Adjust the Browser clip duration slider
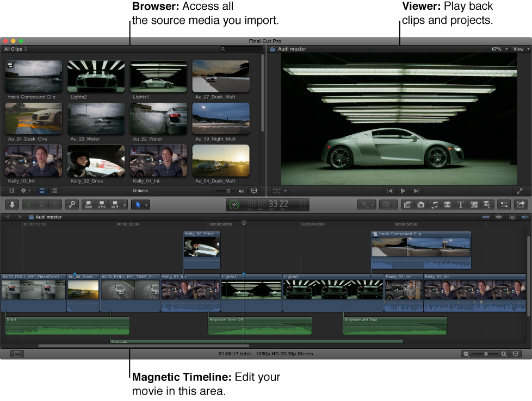 tap(228, 191)
